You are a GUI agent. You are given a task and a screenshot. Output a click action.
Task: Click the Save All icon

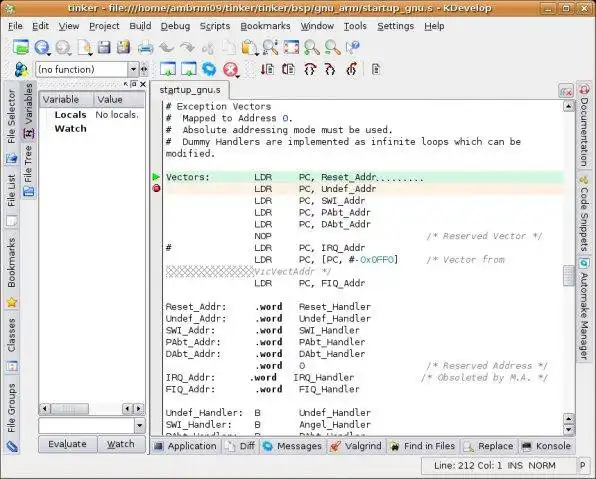[124, 48]
